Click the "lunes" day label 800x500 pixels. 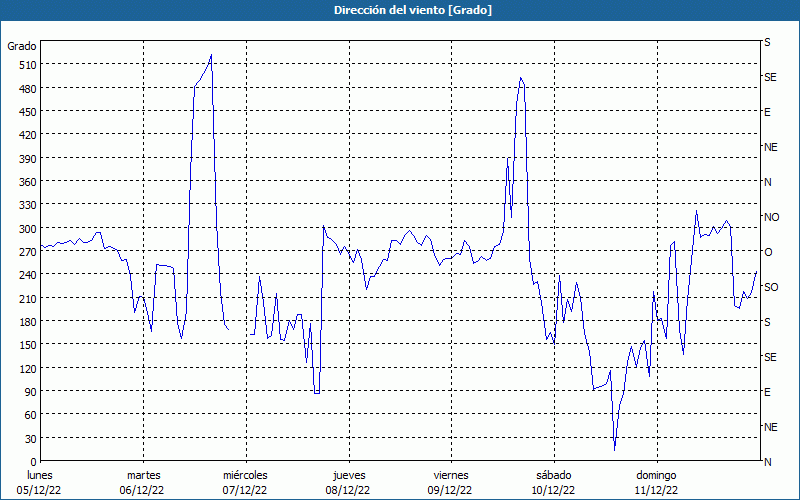tap(40, 475)
